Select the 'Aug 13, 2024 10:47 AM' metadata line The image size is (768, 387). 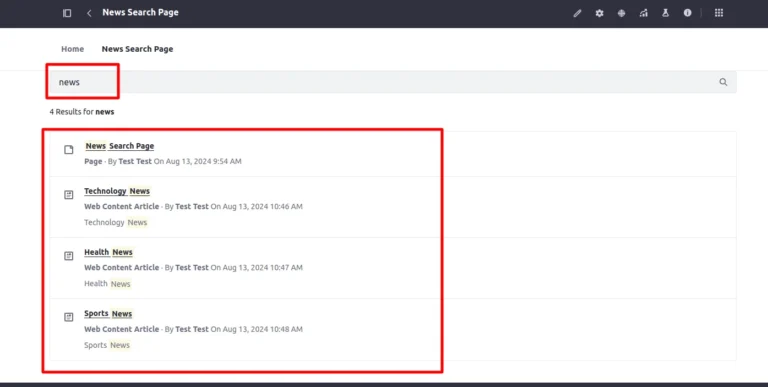click(x=193, y=267)
